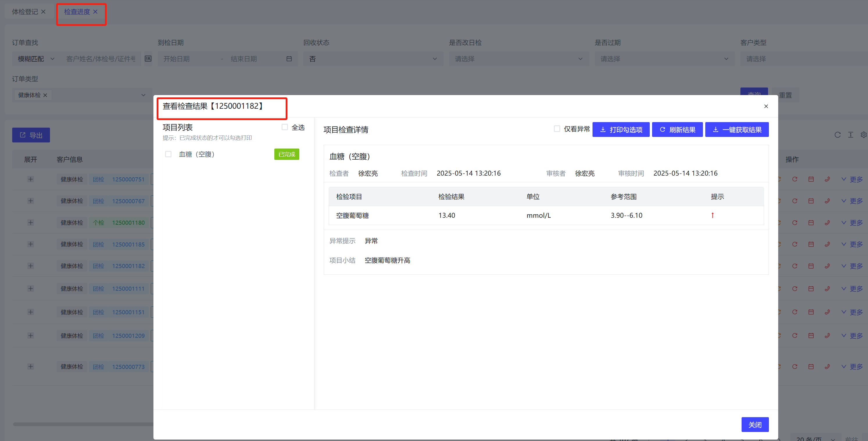Expand row 1250000751 with its plus icon
The image size is (868, 441).
click(x=31, y=179)
